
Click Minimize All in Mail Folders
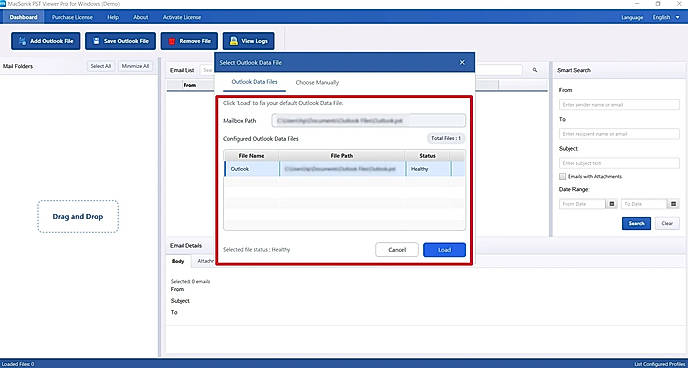[136, 66]
